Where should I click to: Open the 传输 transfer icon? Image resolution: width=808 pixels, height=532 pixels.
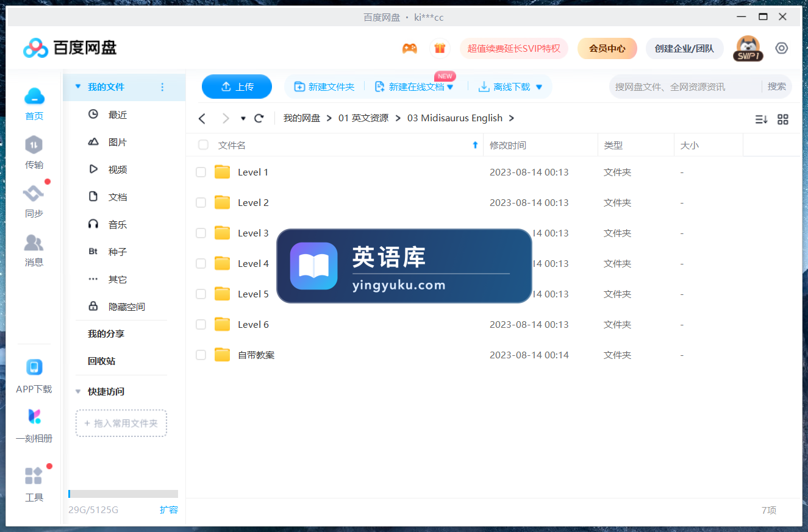click(x=34, y=145)
